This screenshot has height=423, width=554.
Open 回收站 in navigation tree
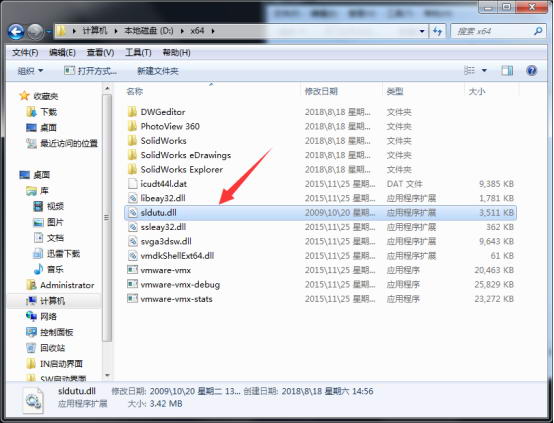click(x=52, y=348)
